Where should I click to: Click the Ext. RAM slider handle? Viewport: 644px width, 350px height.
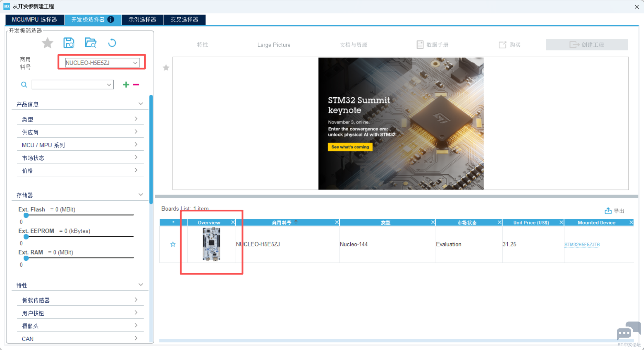pyautogui.click(x=26, y=258)
